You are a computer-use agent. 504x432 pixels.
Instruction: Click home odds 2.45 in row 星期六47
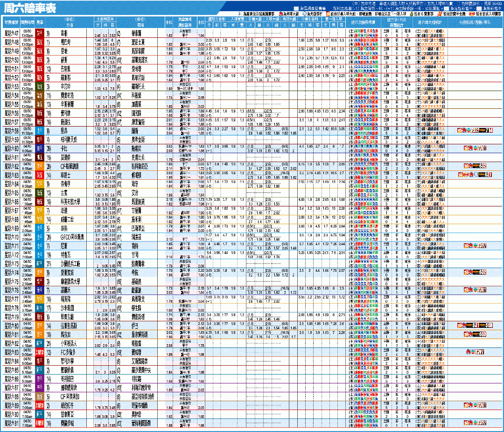coord(98,35)
